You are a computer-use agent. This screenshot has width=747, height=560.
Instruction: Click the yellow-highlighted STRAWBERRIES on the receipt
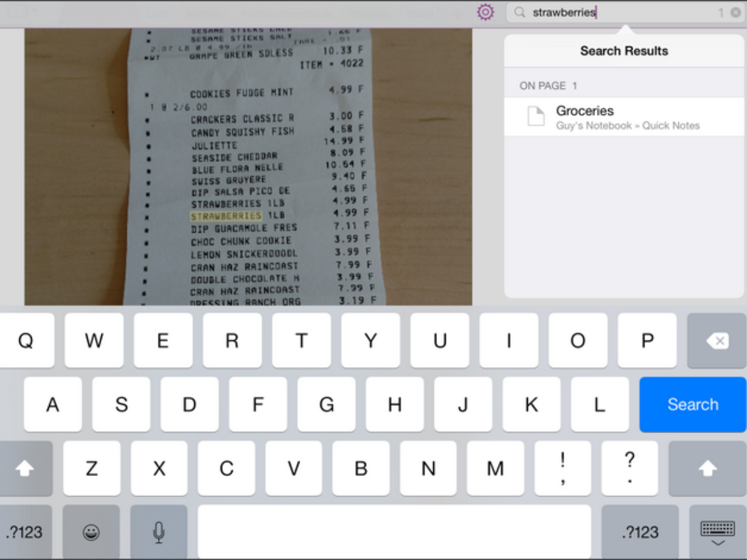[226, 217]
